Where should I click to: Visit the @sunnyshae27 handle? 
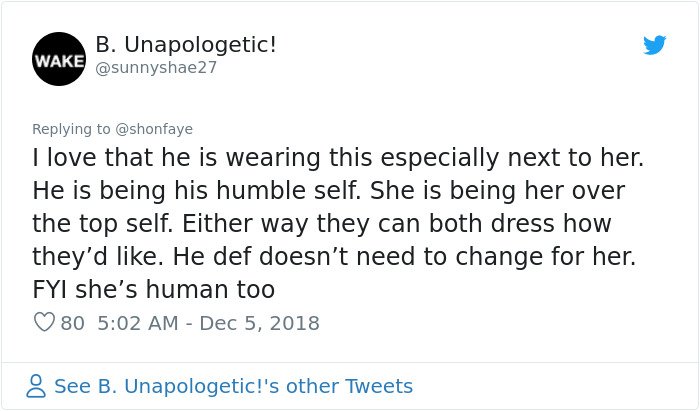[x=156, y=68]
